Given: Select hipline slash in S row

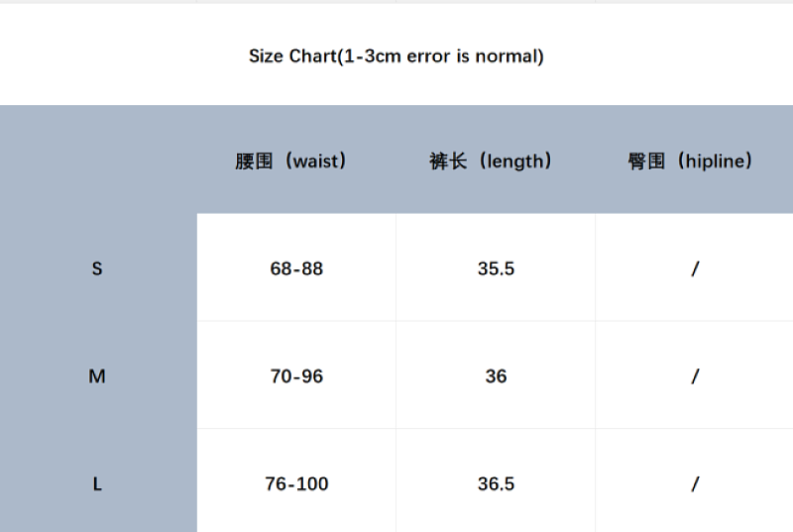Looking at the screenshot, I should 695,268.
